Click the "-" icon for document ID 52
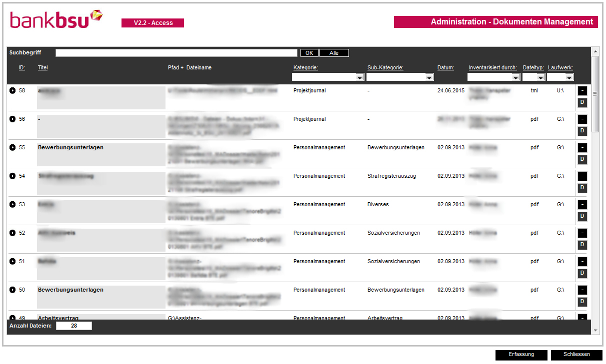The height and width of the screenshot is (364, 606). click(x=581, y=233)
